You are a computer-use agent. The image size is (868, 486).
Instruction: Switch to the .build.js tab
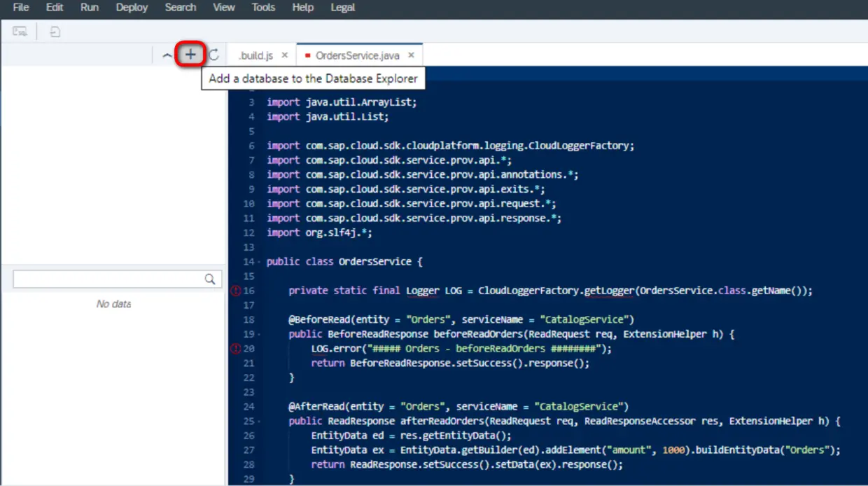pyautogui.click(x=255, y=55)
